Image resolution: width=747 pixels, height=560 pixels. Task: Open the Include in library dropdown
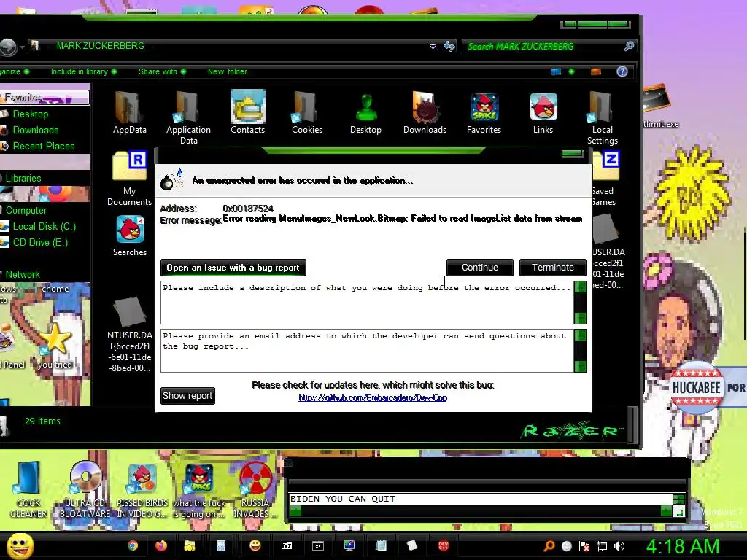84,71
